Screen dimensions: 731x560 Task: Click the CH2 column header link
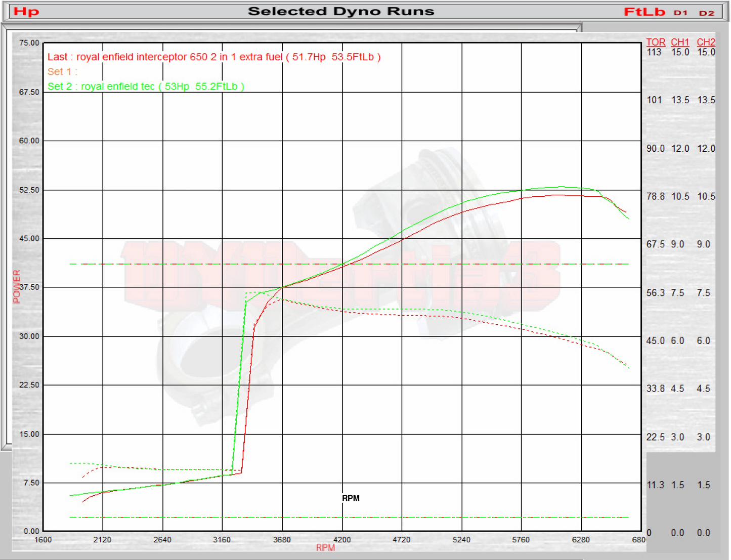[x=706, y=42]
